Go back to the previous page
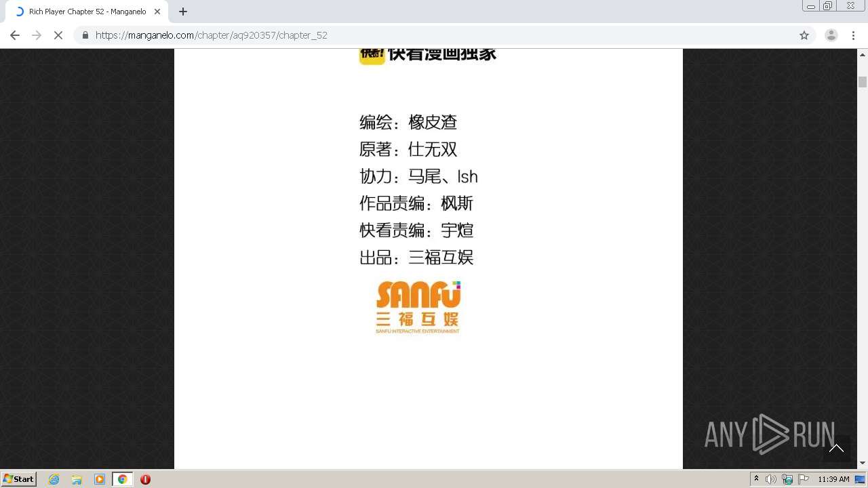 click(15, 35)
